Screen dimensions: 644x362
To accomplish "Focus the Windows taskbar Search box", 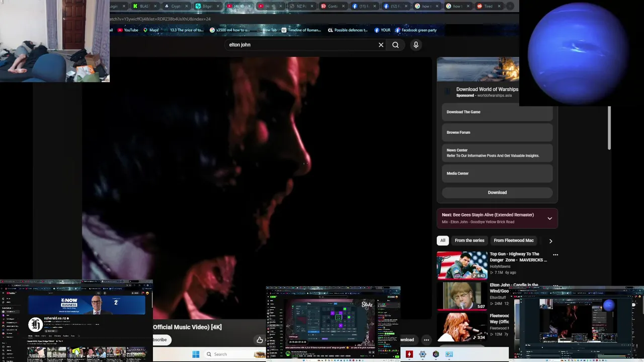I will [x=228, y=354].
